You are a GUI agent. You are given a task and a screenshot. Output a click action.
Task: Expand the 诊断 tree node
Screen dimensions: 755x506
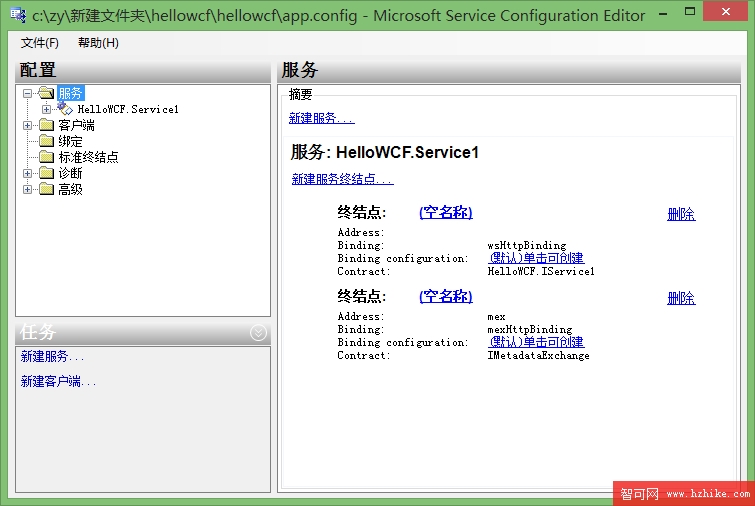click(x=27, y=173)
